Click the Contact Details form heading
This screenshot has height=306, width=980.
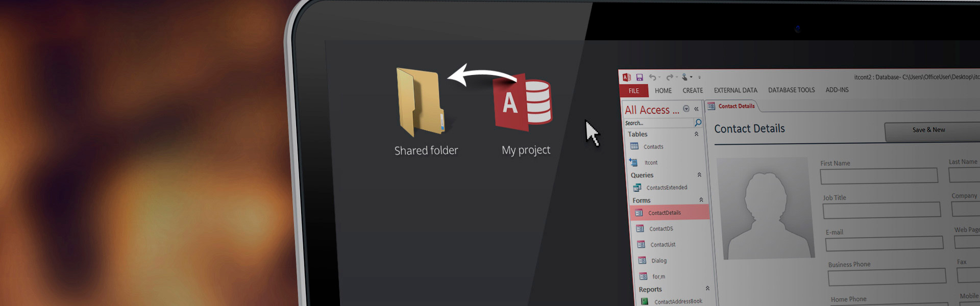point(749,129)
